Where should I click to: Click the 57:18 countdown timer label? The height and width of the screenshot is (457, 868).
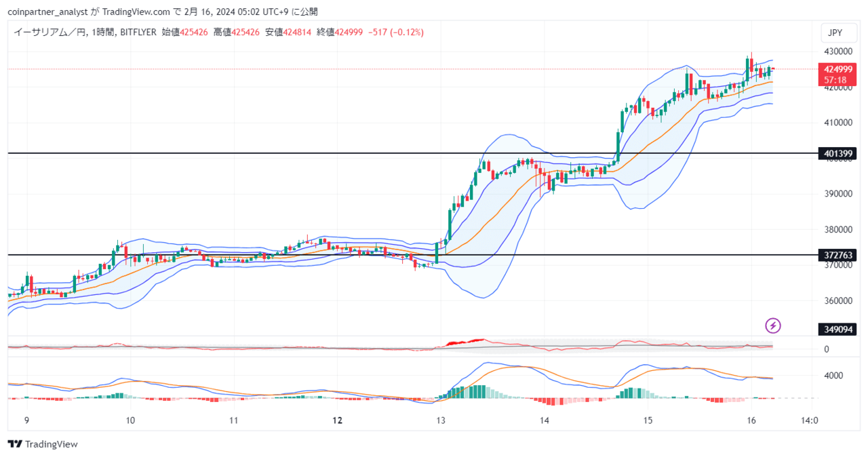tap(835, 80)
